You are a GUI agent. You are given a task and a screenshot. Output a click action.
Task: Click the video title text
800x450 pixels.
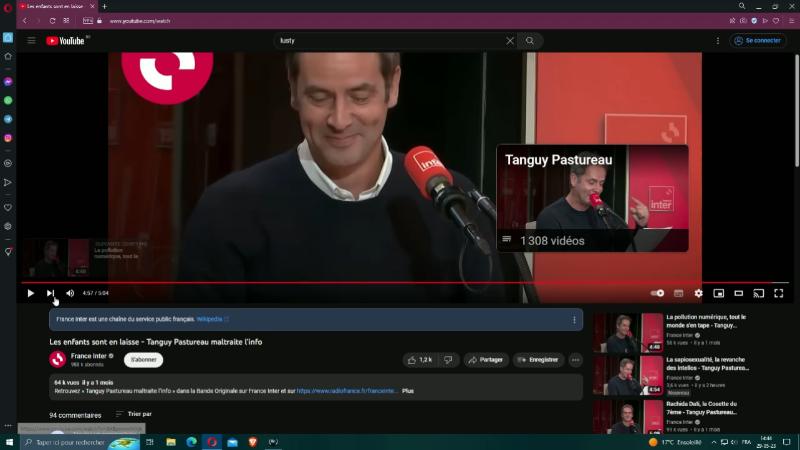click(156, 342)
